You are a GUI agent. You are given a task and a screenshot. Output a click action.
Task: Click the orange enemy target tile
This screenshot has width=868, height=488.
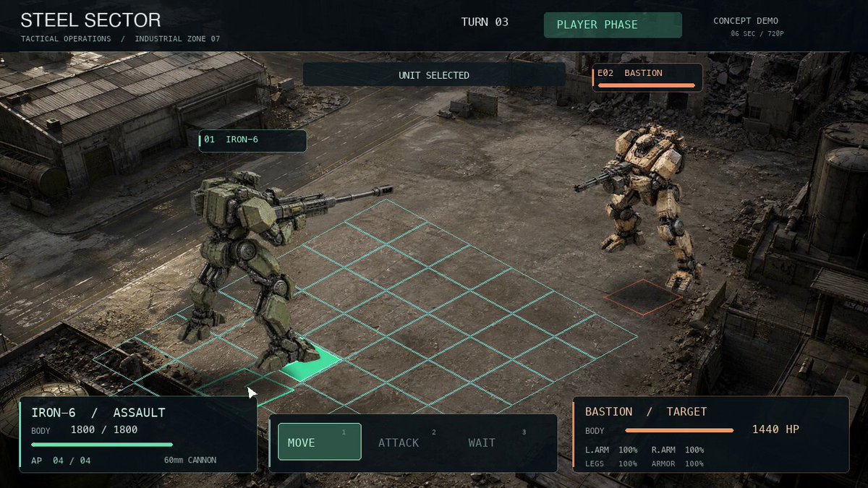point(643,297)
